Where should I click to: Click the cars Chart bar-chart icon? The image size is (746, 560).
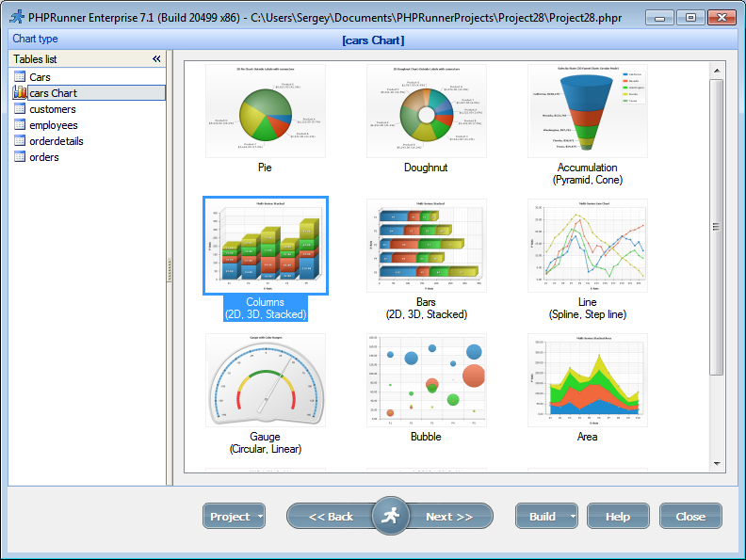click(20, 92)
